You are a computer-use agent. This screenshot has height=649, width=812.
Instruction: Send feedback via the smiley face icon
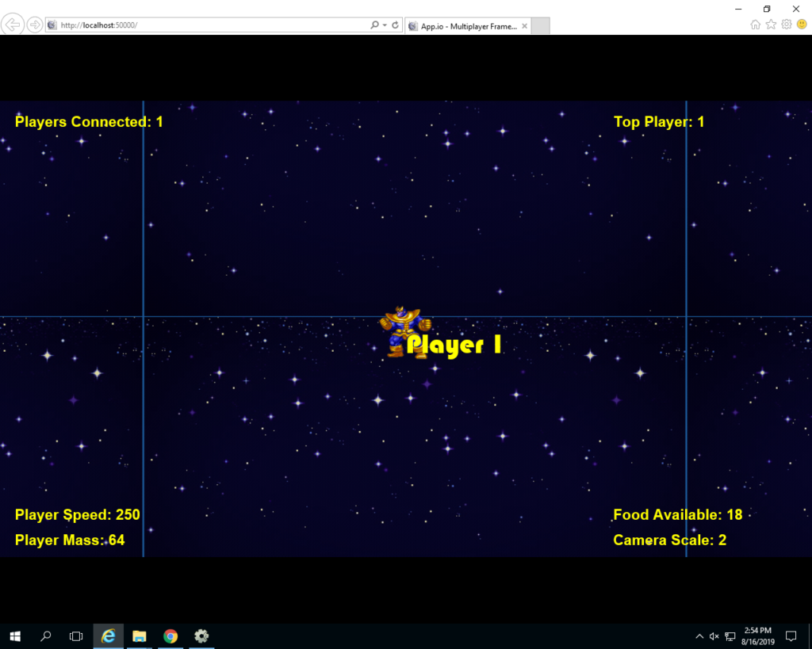(x=802, y=25)
